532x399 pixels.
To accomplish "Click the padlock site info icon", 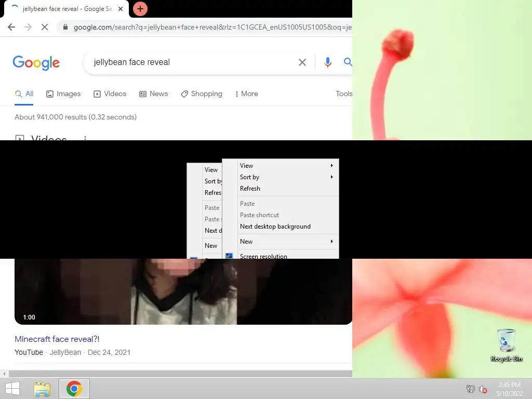I will (x=65, y=27).
